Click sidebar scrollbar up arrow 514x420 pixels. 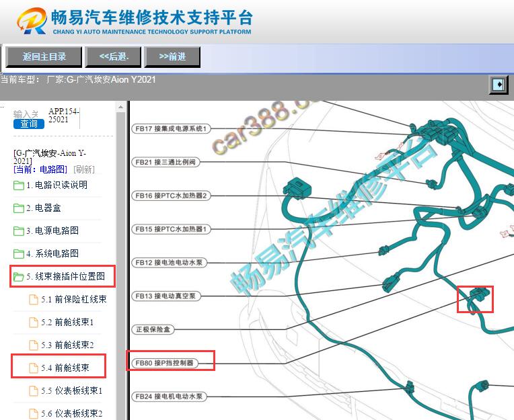(120, 107)
